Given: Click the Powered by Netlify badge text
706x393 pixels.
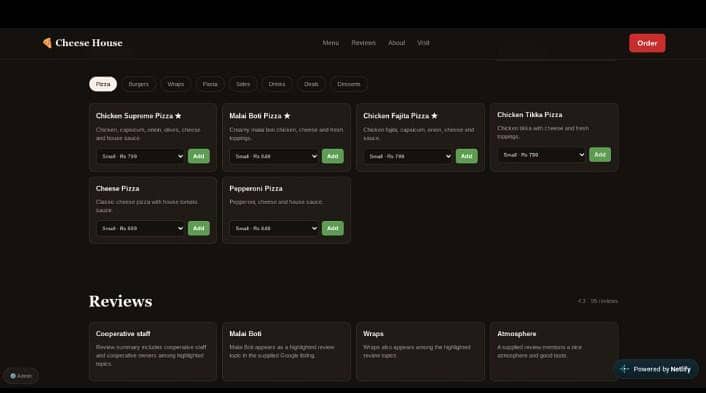Looking at the screenshot, I should click(662, 369).
